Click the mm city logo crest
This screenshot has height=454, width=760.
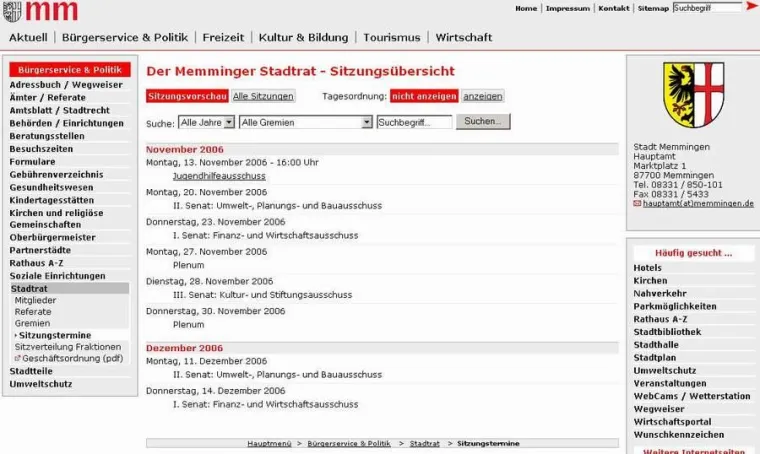click(12, 11)
